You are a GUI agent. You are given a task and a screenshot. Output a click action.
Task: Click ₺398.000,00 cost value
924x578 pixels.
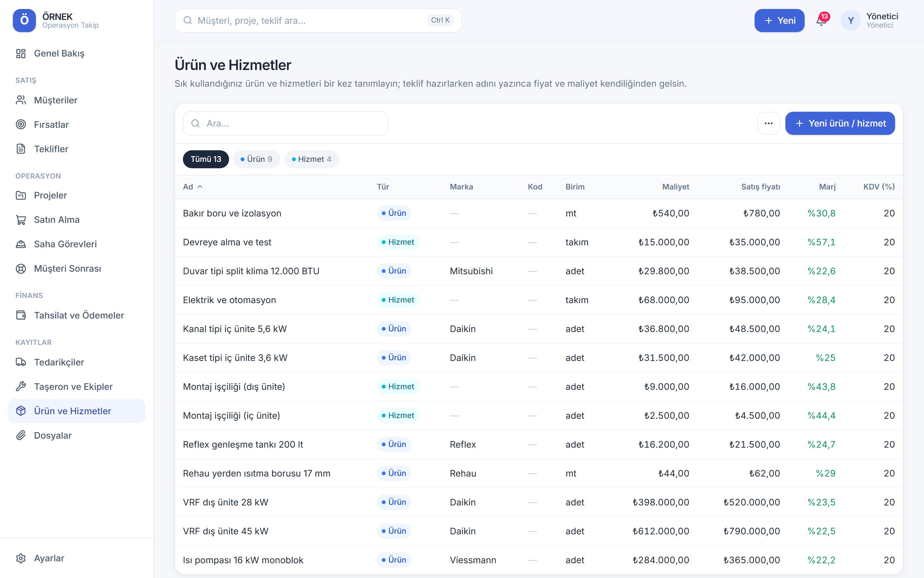pos(661,502)
